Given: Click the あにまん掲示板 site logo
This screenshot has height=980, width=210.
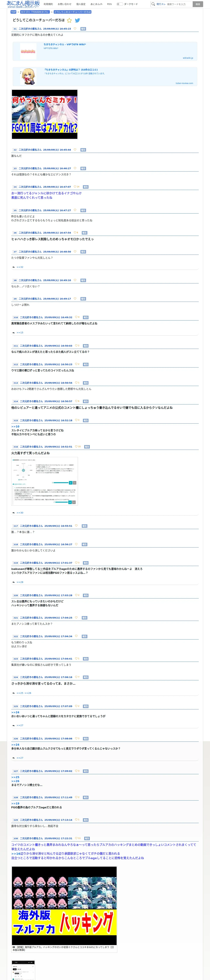Looking at the screenshot, I should (x=23, y=4).
